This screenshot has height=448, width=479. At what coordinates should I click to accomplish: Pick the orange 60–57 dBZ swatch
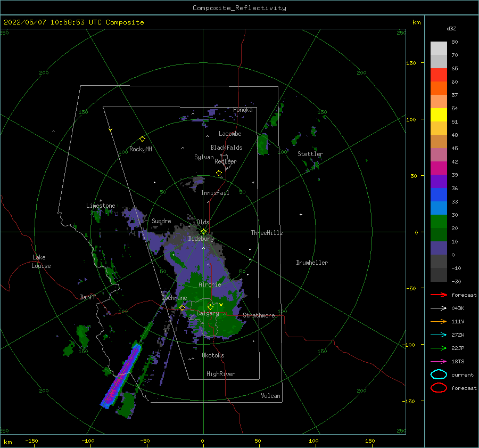coord(439,88)
